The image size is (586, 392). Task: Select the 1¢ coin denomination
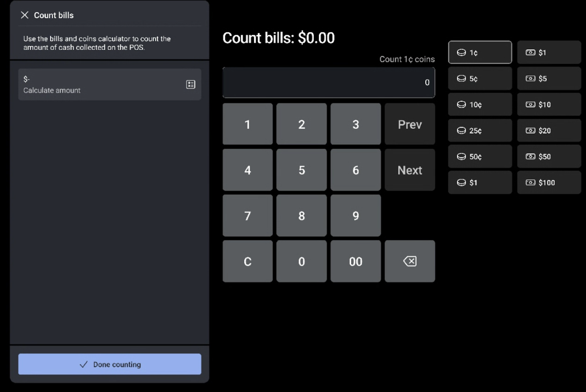click(x=480, y=52)
